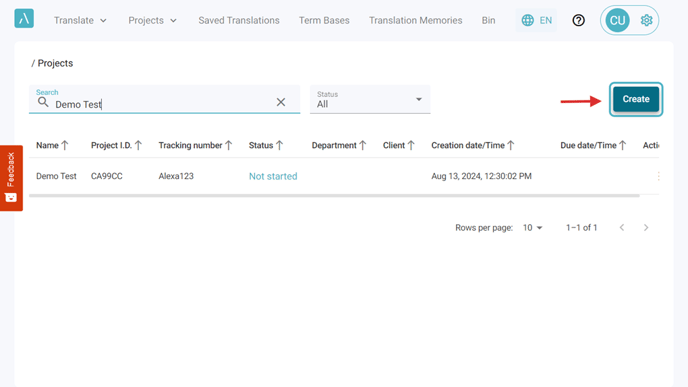688x387 pixels.
Task: Click the 1–1 of 1 pagination text
Action: point(581,227)
